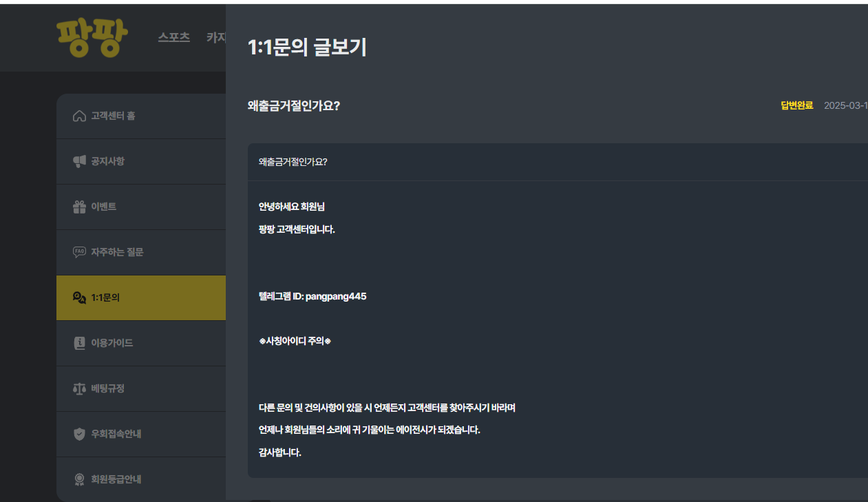The height and width of the screenshot is (502, 868).
Task: Open the 이용가이드 text link in sidebar
Action: click(112, 343)
